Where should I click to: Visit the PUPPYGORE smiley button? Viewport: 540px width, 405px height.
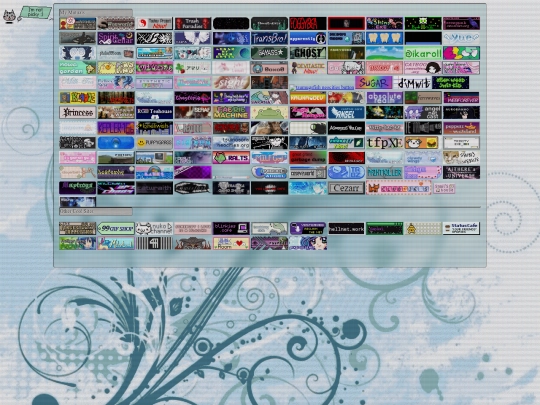coord(154,143)
